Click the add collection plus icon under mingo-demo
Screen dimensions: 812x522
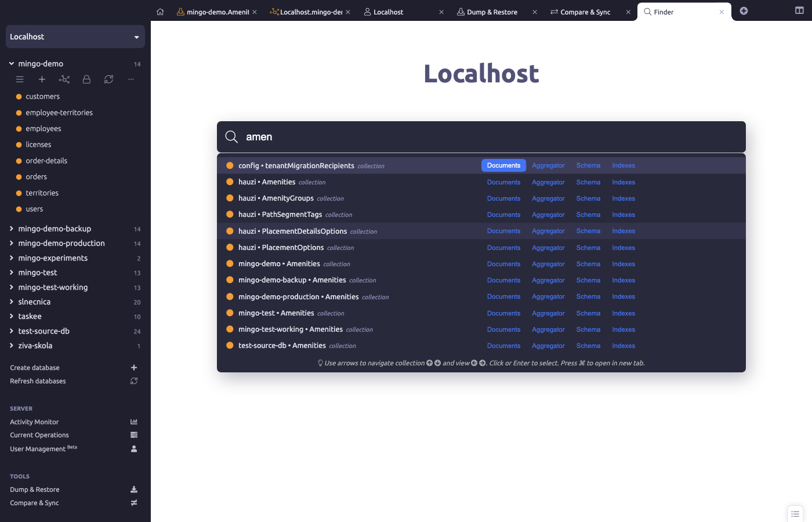tap(42, 79)
